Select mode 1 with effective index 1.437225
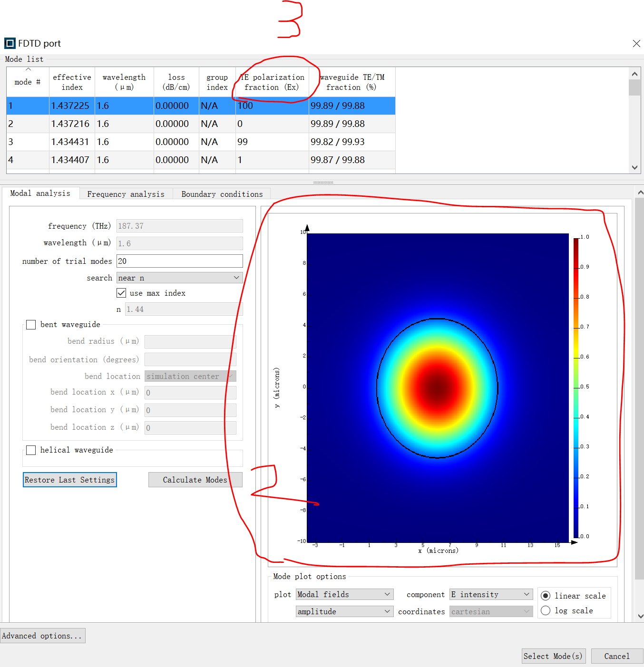644x667 pixels. pyautogui.click(x=201, y=106)
